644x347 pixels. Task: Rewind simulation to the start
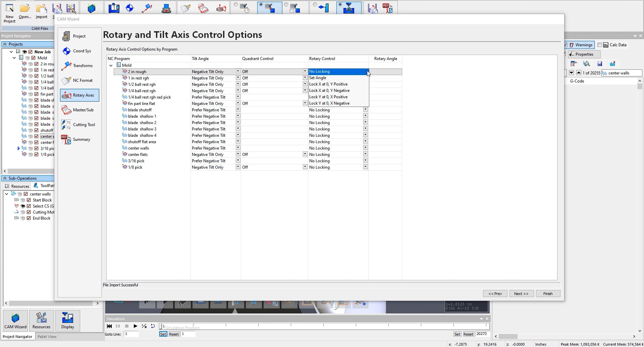click(x=109, y=326)
